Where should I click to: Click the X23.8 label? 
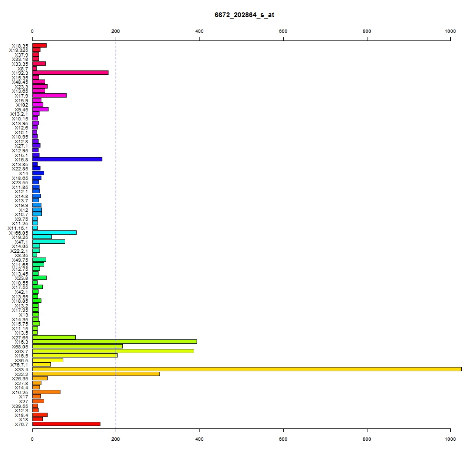[x=21, y=278]
